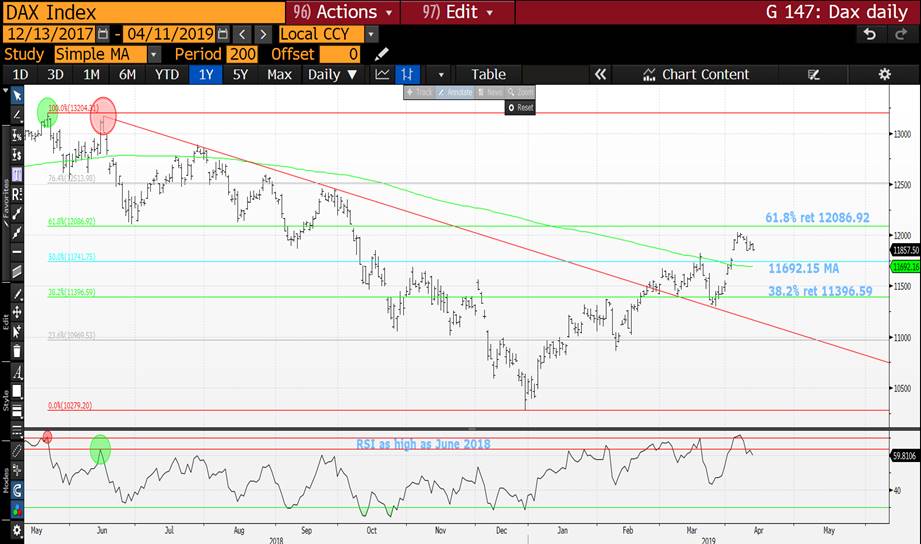Select the percent change T% tool

click(x=17, y=135)
